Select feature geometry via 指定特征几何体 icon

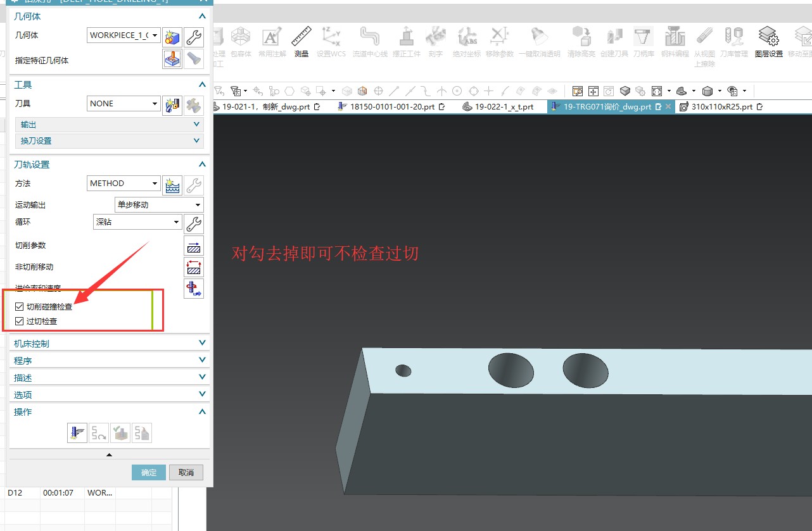(x=172, y=59)
